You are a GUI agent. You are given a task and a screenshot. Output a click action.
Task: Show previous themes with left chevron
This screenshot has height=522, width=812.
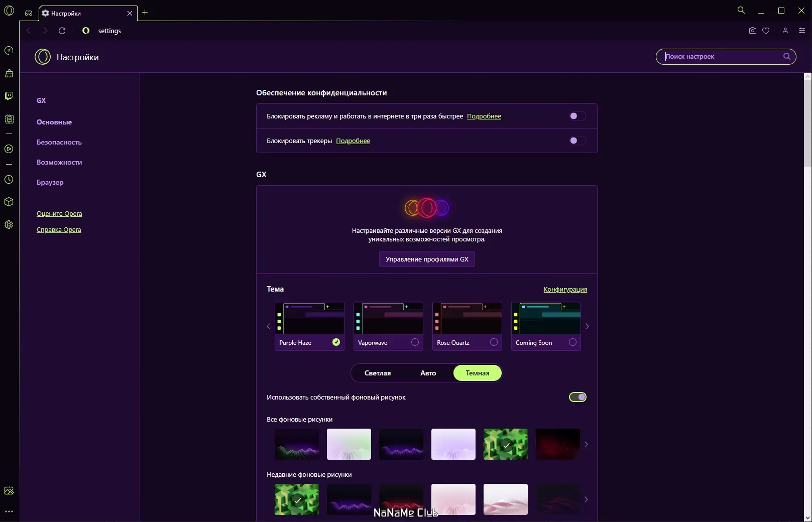pyautogui.click(x=268, y=326)
